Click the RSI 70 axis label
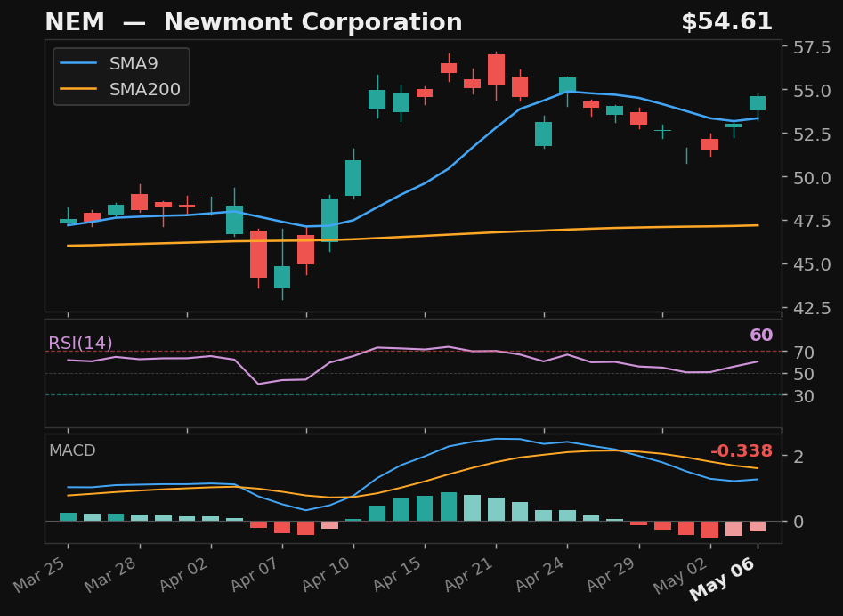Screen dimensions: 843x616 pyautogui.click(x=804, y=353)
